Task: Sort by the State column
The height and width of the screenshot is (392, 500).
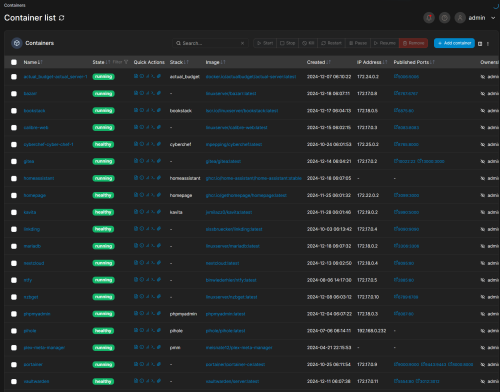Action: click(101, 62)
